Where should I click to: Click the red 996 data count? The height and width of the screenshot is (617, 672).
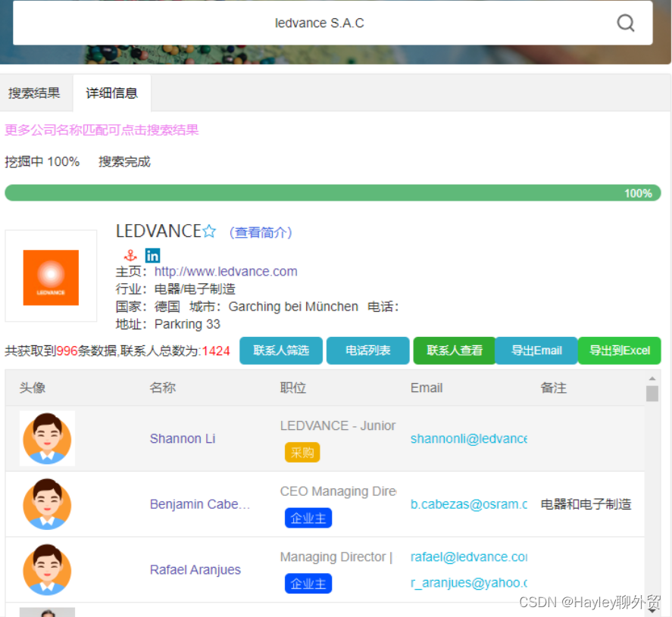[x=67, y=351]
